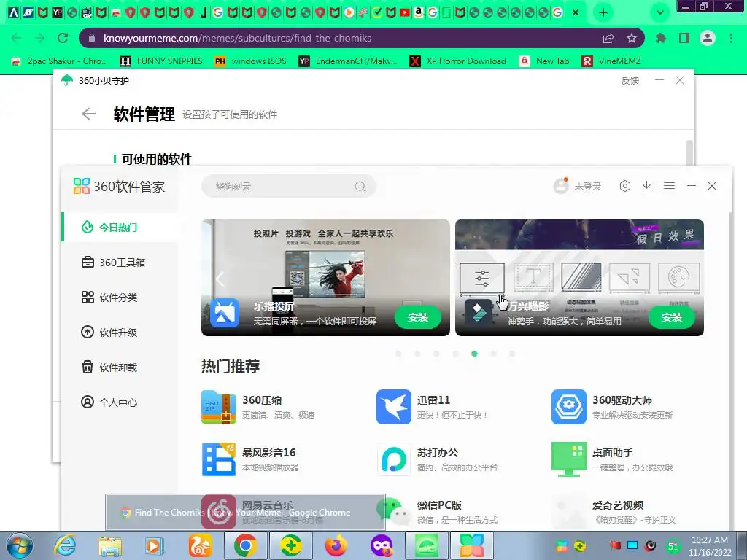Click the 未登录 login avatar
This screenshot has height=560, width=747.
(x=561, y=186)
